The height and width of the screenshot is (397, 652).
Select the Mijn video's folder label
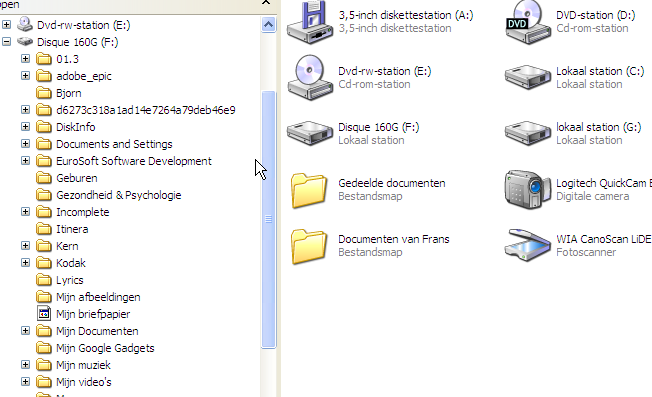tap(84, 382)
